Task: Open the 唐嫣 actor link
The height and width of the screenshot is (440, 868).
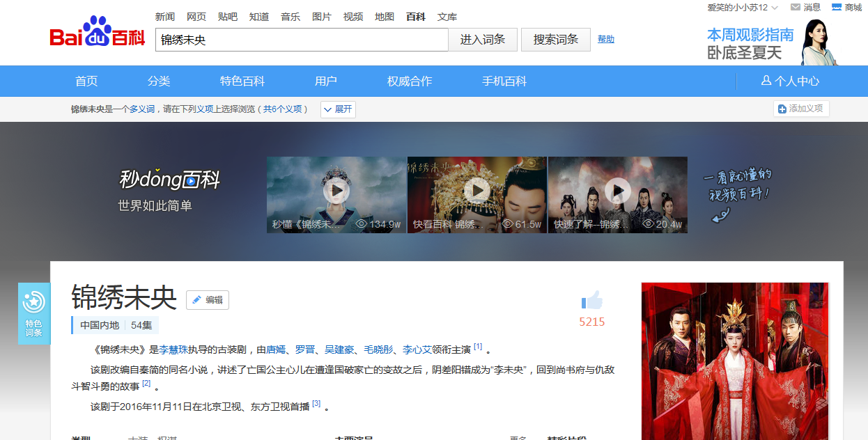Action: pyautogui.click(x=276, y=349)
